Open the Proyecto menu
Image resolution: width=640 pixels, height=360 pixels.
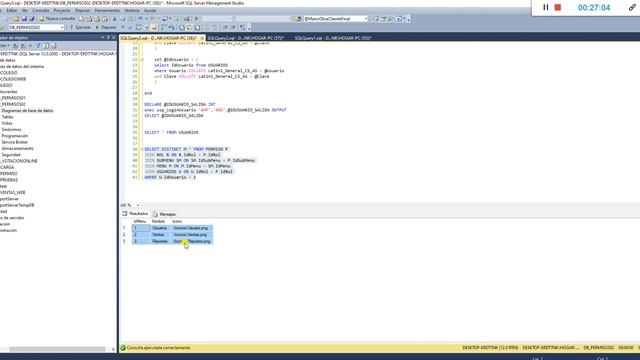tap(62, 11)
